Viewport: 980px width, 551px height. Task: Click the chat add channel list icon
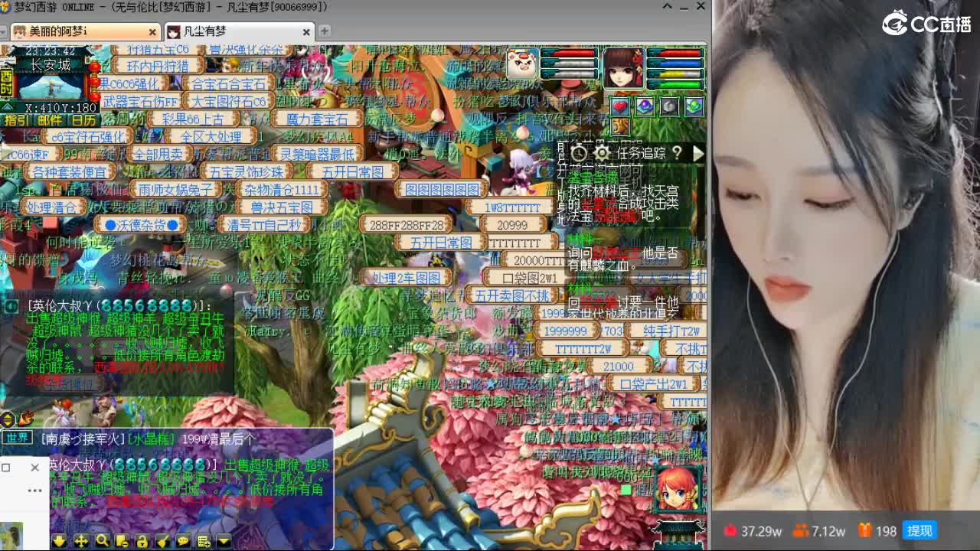pyautogui.click(x=204, y=541)
